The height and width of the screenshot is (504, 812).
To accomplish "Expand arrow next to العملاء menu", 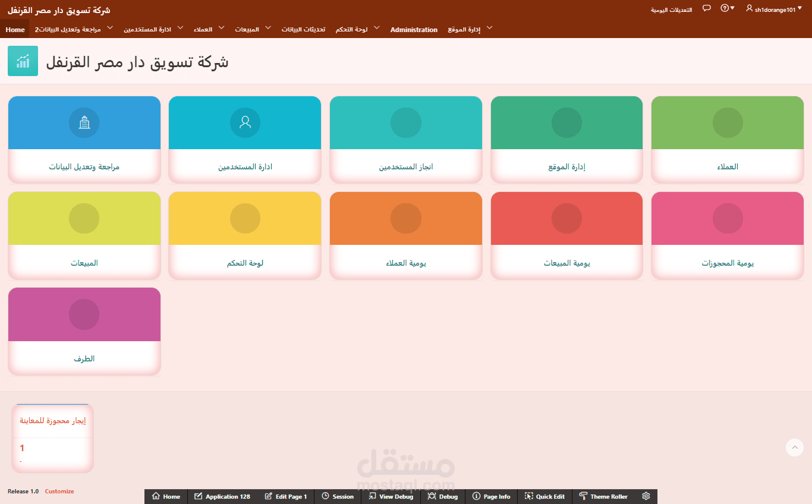I will click(x=221, y=28).
